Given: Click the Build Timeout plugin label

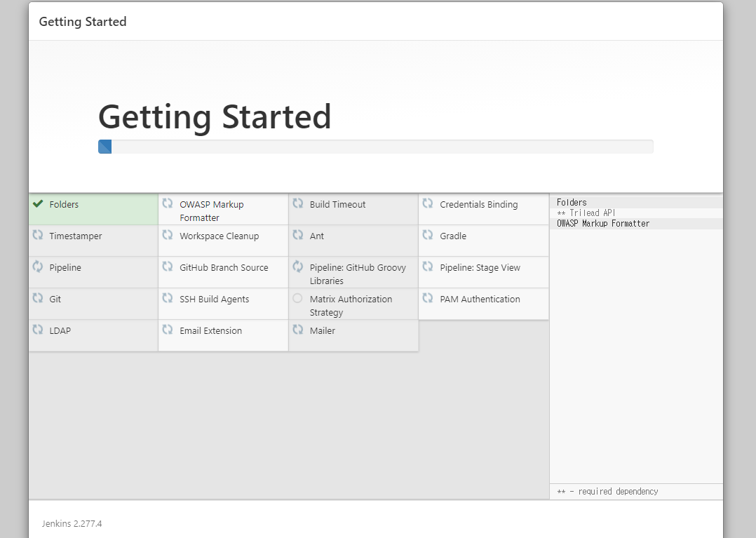Looking at the screenshot, I should coord(337,204).
